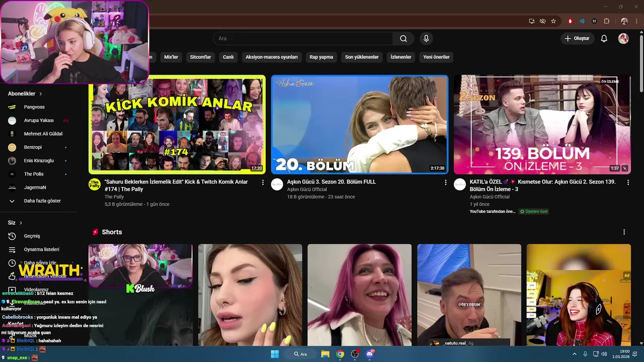Open the Geçmiş history icon
Screen dimensions: 644x362
(12, 236)
